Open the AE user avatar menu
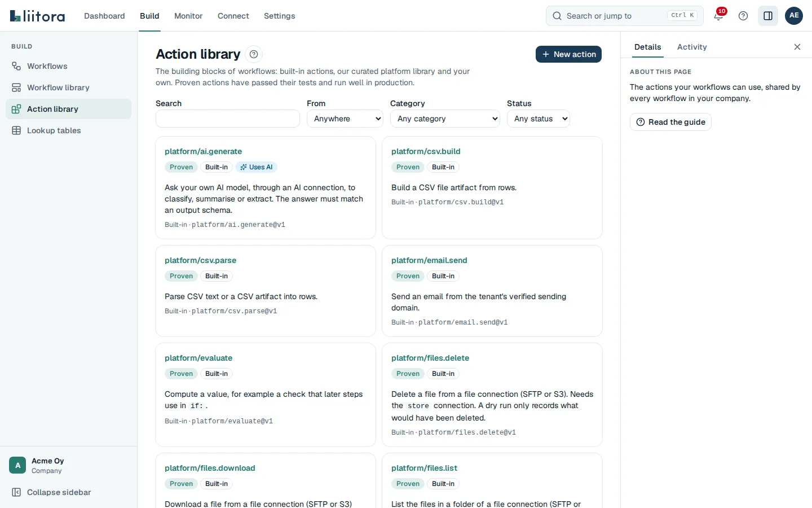The height and width of the screenshot is (508, 812). point(794,16)
